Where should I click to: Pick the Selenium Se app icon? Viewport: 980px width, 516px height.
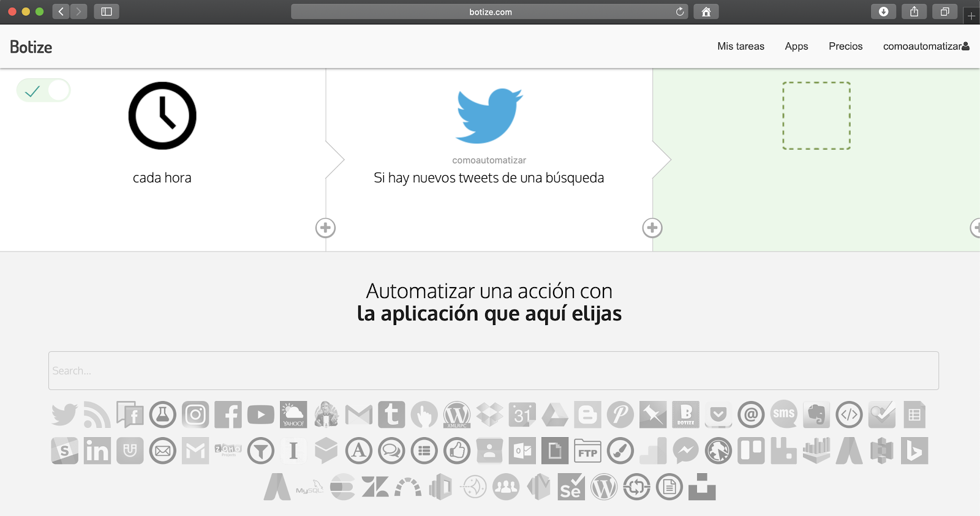click(571, 488)
